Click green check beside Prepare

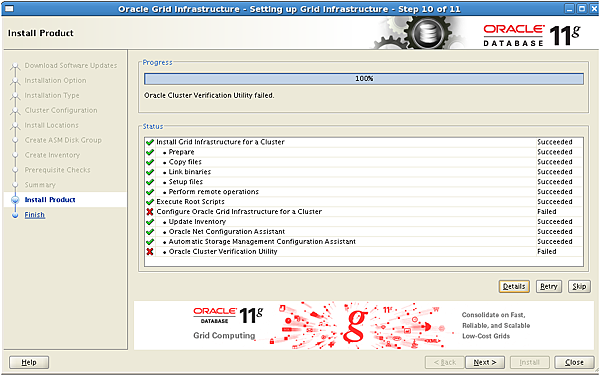(150, 152)
